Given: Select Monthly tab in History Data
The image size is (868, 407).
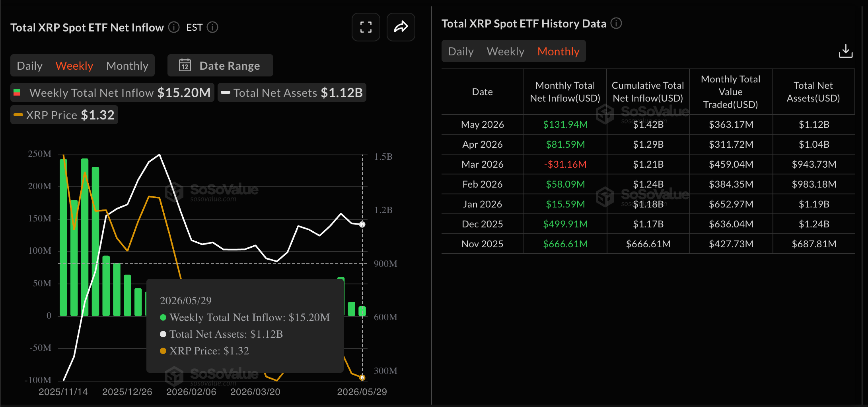Looking at the screenshot, I should pos(558,51).
